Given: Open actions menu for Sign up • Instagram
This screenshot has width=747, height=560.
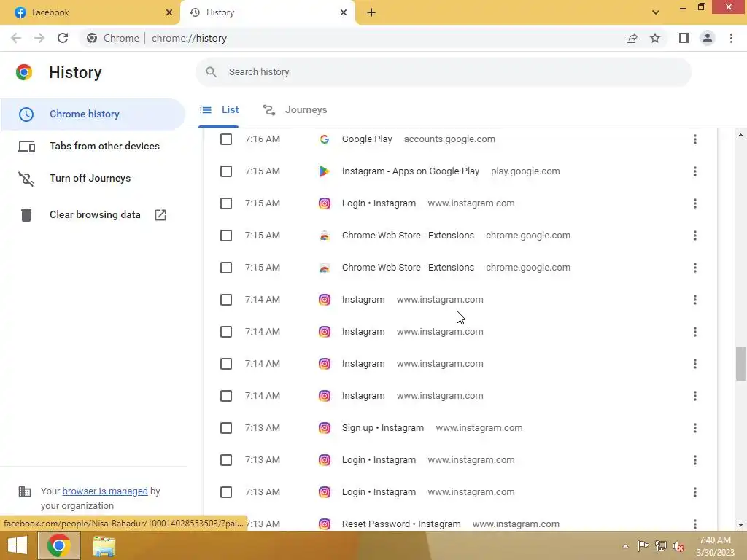Looking at the screenshot, I should click(x=695, y=427).
